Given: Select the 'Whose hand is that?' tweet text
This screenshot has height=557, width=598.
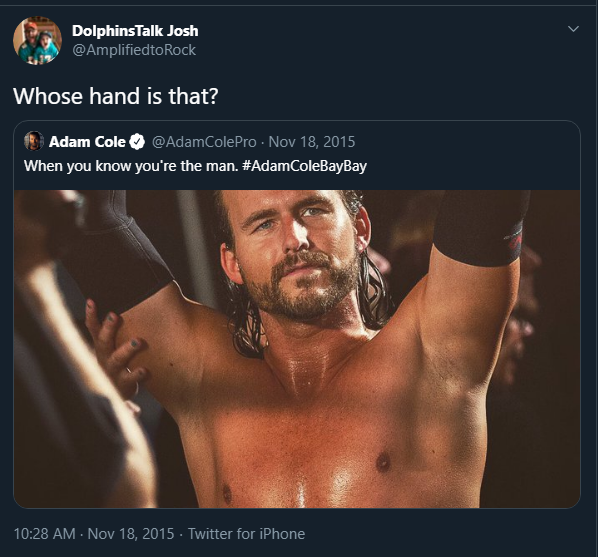Looking at the screenshot, I should pyautogui.click(x=116, y=96).
